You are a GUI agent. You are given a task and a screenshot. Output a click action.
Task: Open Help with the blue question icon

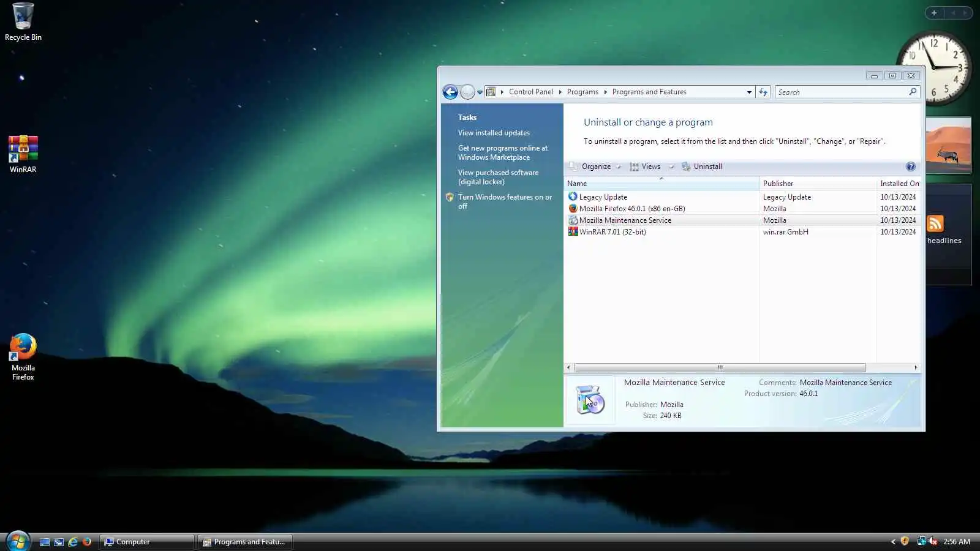(x=911, y=167)
